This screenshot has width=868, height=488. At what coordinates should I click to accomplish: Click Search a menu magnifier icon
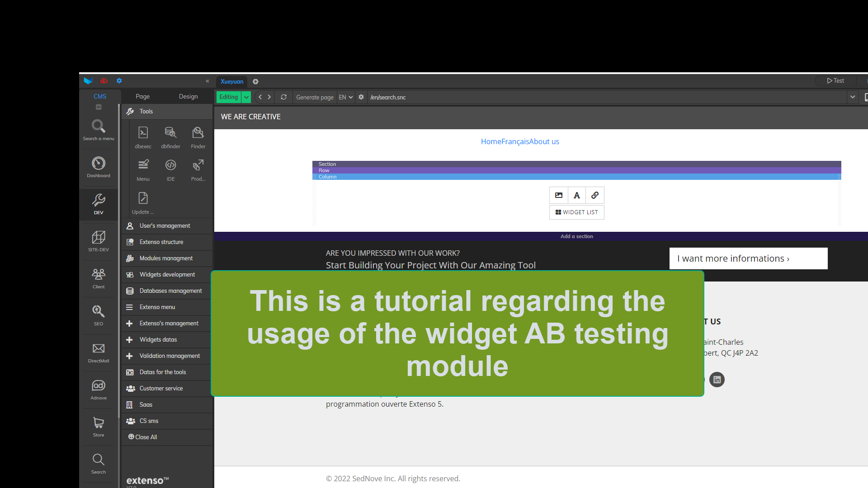[99, 126]
